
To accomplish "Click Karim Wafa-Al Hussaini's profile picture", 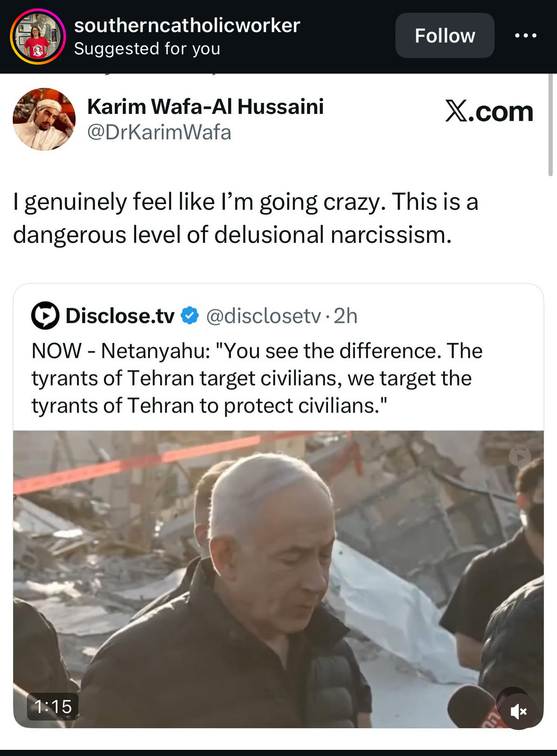I will tap(44, 119).
